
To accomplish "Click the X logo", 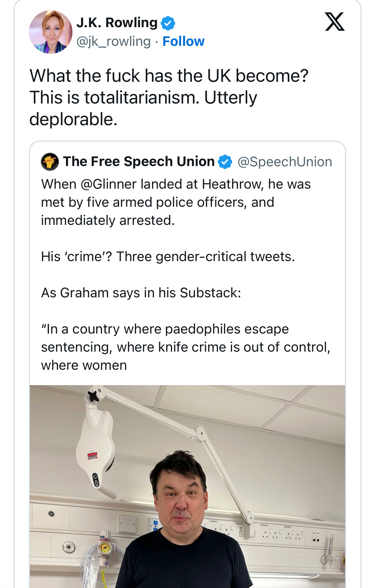I will 335,22.
